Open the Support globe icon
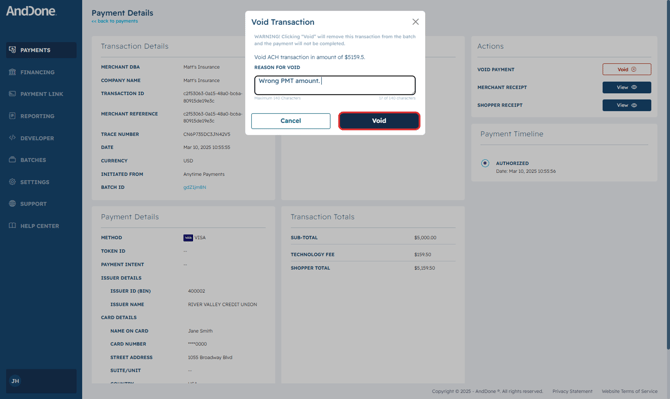Viewport: 670px width, 399px height. pos(12,204)
